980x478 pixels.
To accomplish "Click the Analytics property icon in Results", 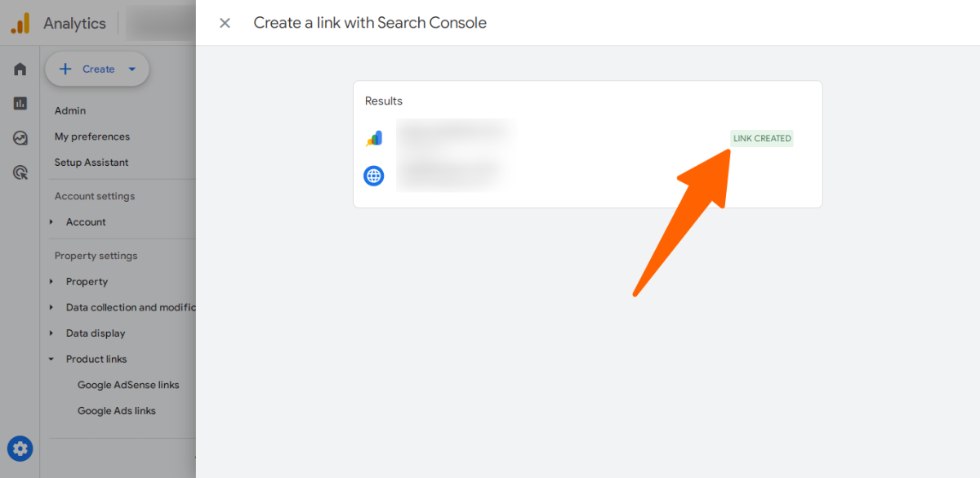I will tap(374, 138).
